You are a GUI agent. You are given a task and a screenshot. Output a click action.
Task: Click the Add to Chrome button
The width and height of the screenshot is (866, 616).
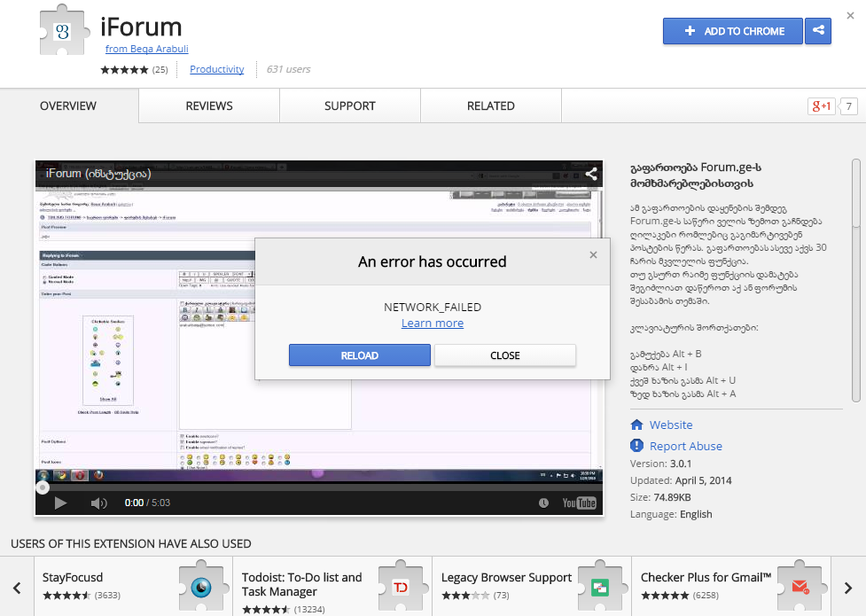pyautogui.click(x=733, y=31)
